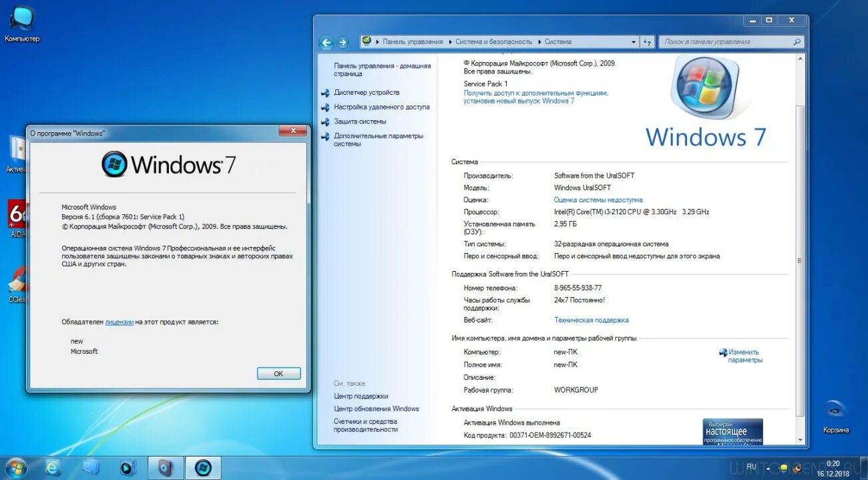The height and width of the screenshot is (480, 868).
Task: Open the Start menu orb
Action: [x=15, y=467]
